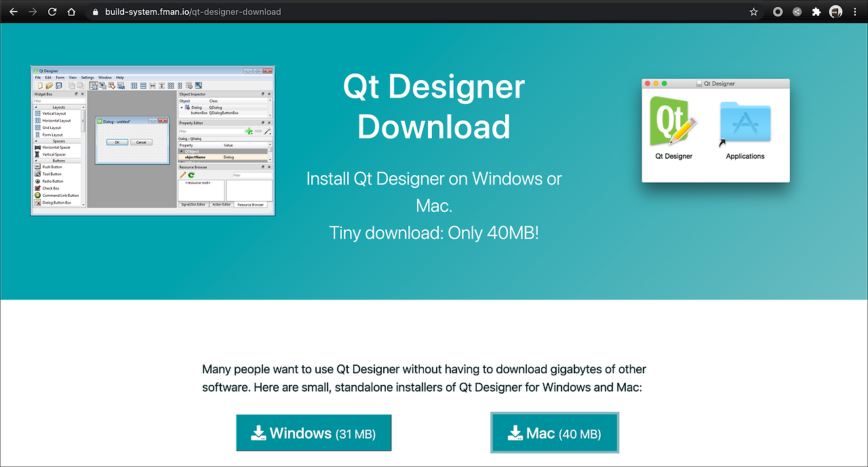Click the browser forward arrow
The width and height of the screenshot is (868, 467).
(x=33, y=12)
